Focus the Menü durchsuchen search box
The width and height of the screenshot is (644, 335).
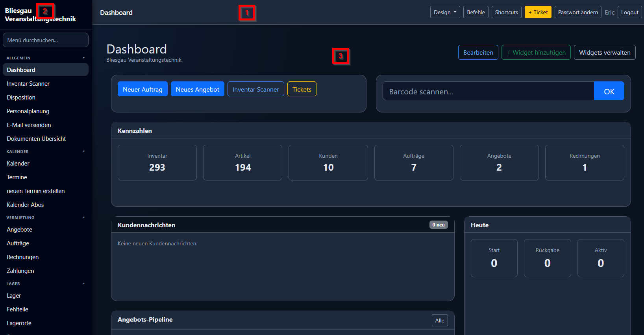pos(46,40)
